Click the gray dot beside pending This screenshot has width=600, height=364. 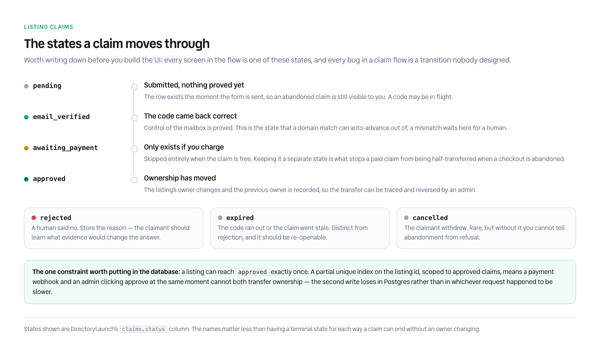26,86
